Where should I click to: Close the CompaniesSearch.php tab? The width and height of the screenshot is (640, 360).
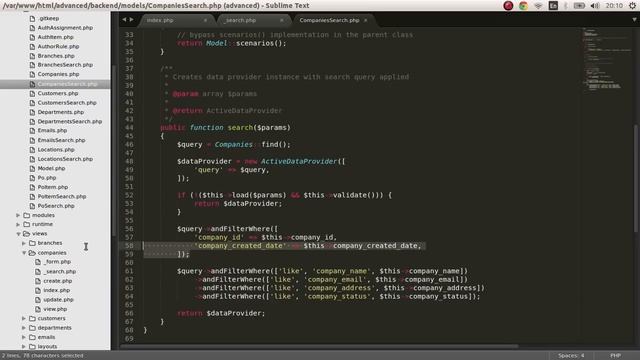[x=366, y=20]
